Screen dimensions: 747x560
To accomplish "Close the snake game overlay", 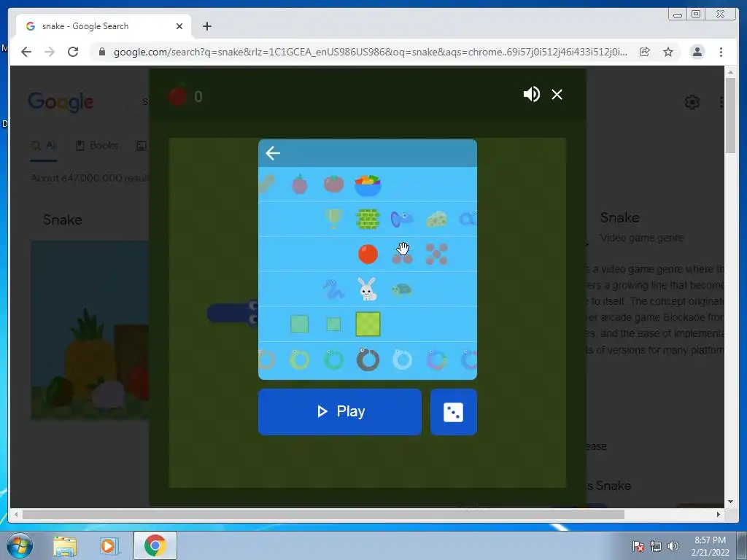I will 557,95.
